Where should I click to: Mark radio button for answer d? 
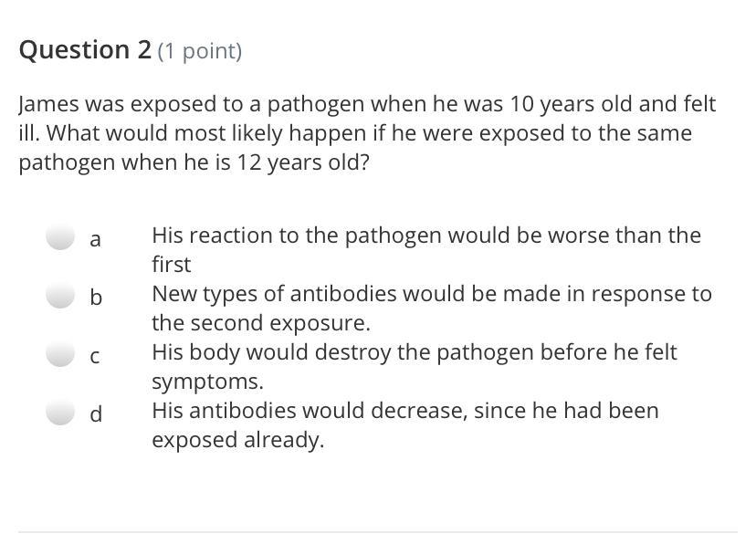(60, 412)
